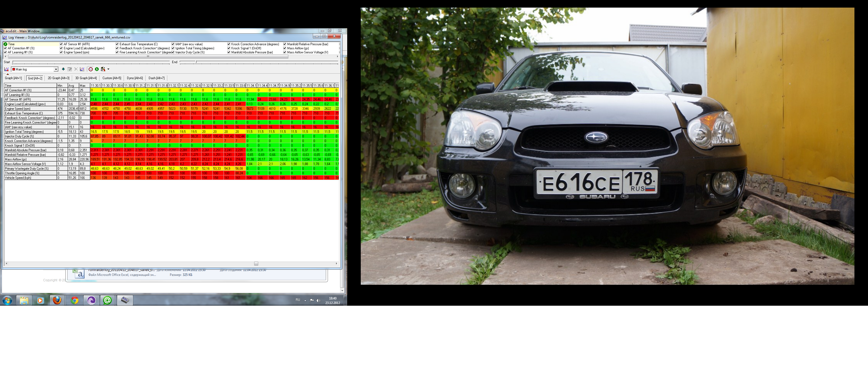The image size is (868, 374).
Task: Click the 11:30.1 time column header
Action: coord(96,86)
